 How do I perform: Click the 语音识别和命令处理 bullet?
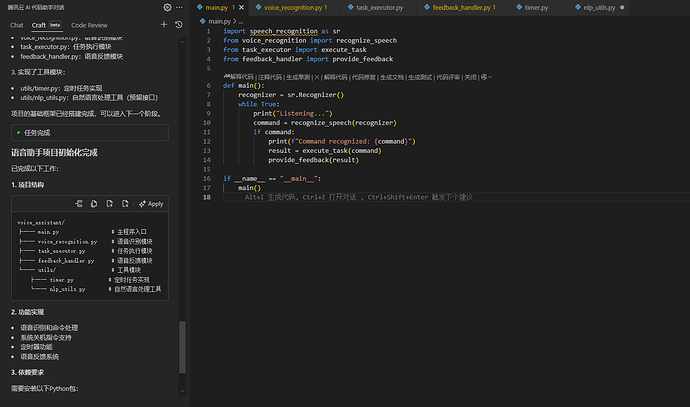click(49, 328)
